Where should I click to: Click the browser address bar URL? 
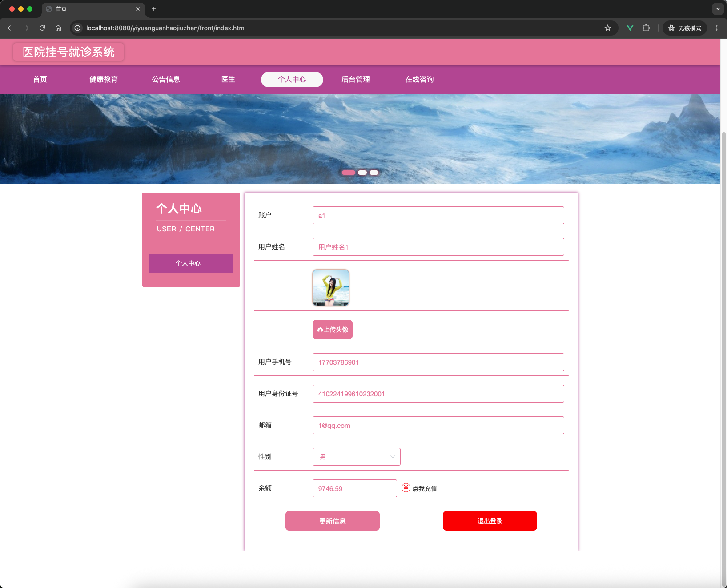(x=166, y=28)
